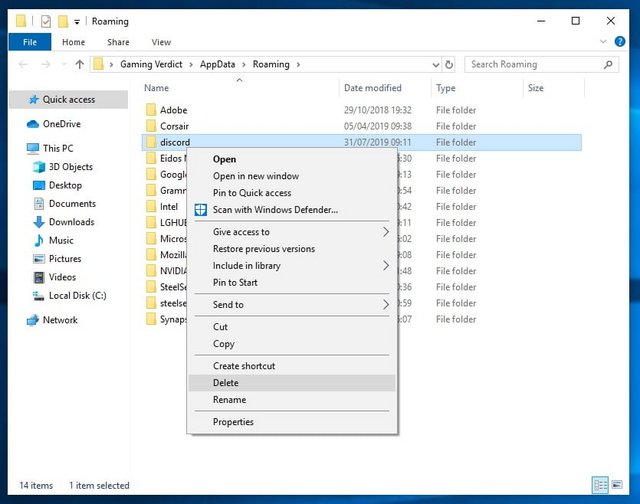Click the New folder icon in title bar
This screenshot has height=504, width=640.
click(63, 21)
